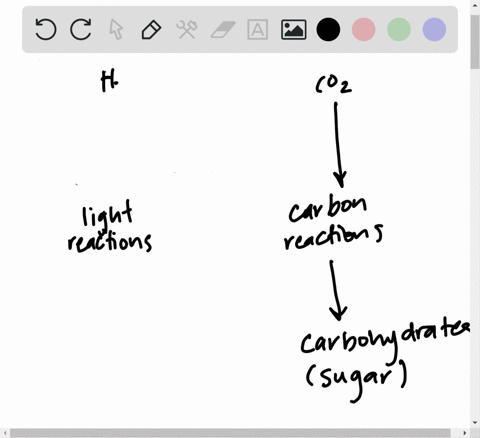Select the pen drawing tool
Image resolution: width=480 pixels, height=438 pixels.
point(151,30)
